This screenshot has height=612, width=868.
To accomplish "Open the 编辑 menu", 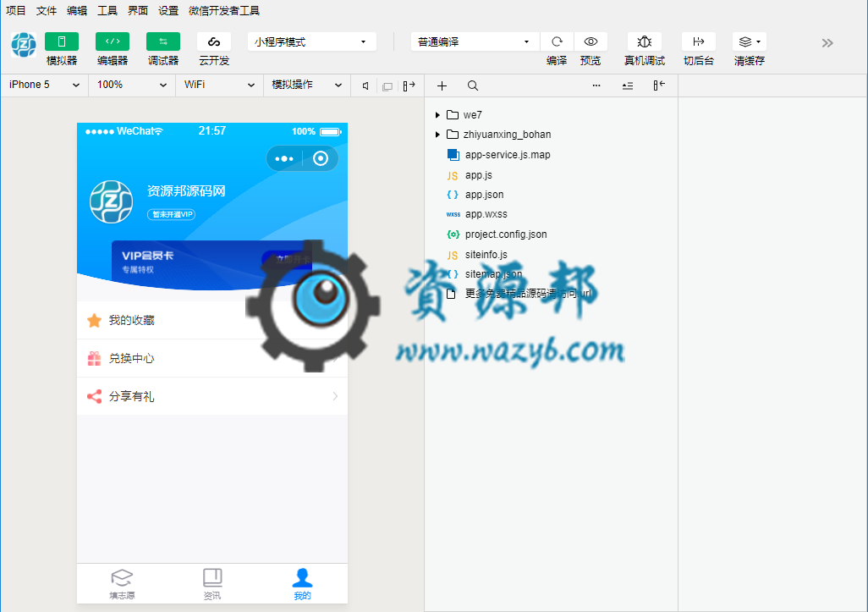I will (76, 10).
